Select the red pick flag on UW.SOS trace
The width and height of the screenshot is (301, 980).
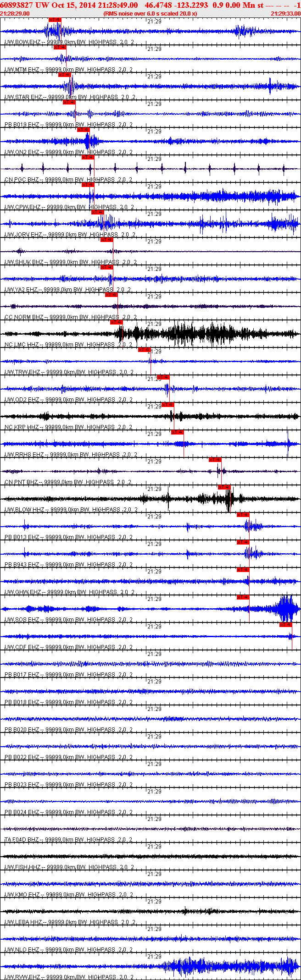(x=243, y=597)
